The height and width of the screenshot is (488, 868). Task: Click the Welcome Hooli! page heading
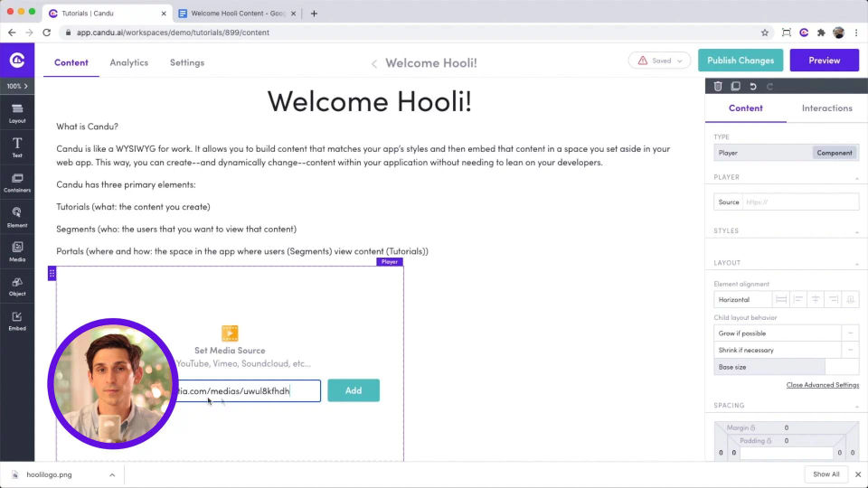click(370, 101)
